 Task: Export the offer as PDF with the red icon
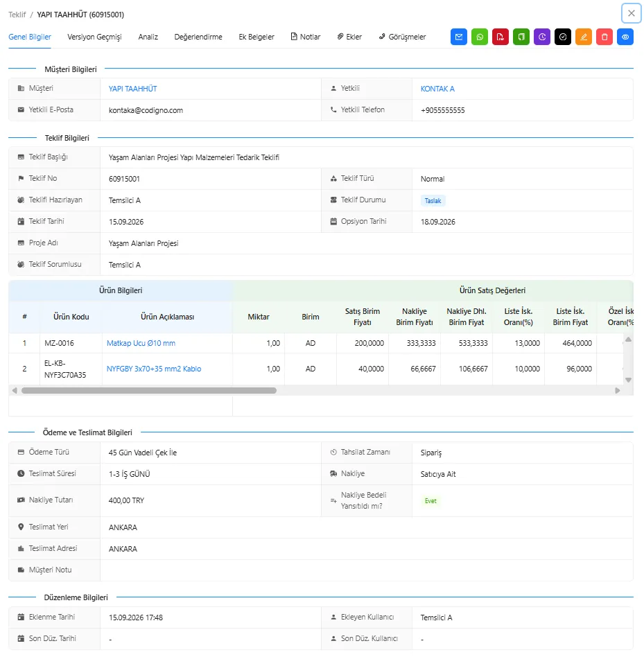501,37
